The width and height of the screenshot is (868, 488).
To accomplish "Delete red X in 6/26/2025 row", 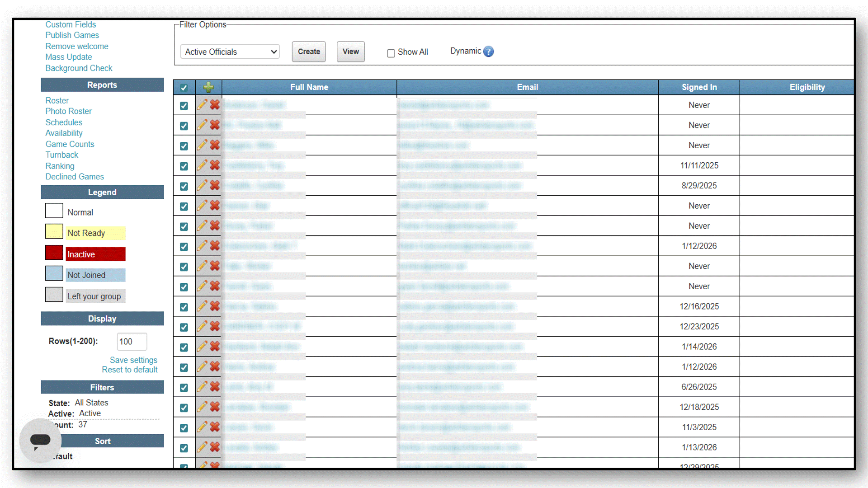I will tap(215, 387).
